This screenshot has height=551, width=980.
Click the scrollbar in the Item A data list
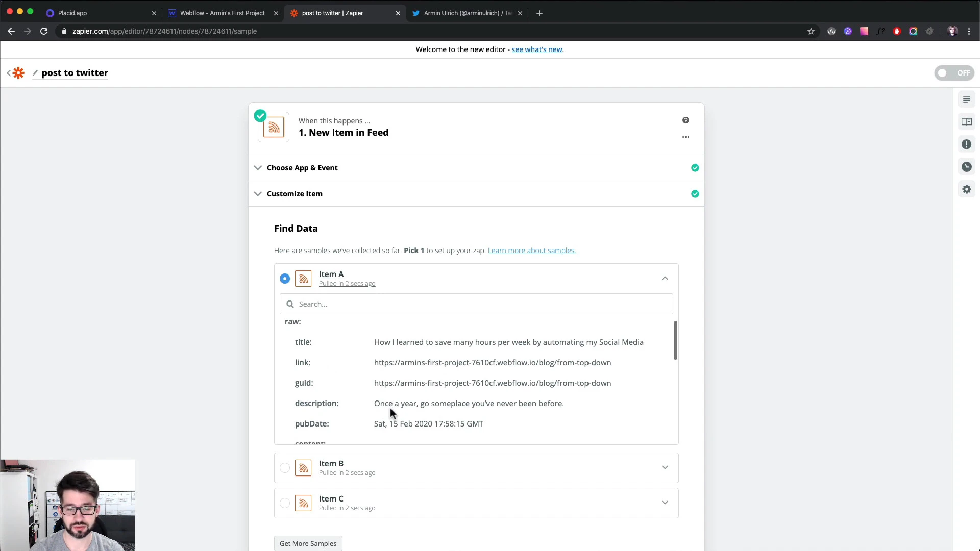tap(675, 340)
